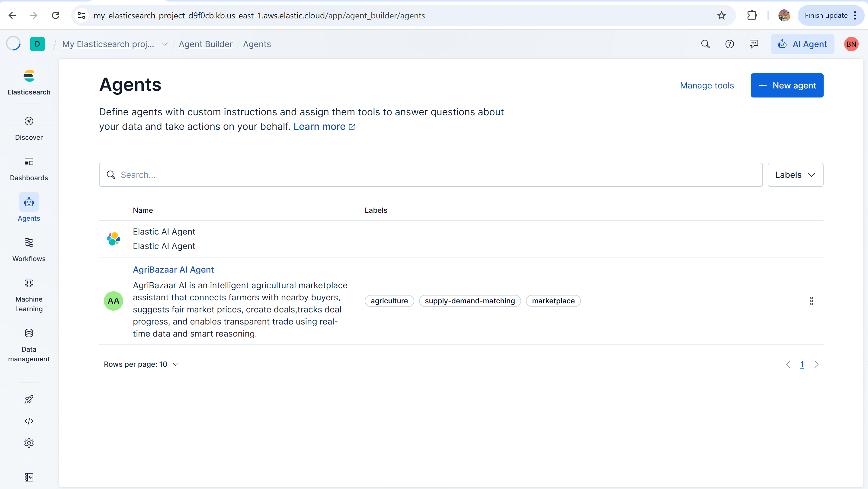Go to the Workflows section
This screenshot has width=868, height=489.
29,249
